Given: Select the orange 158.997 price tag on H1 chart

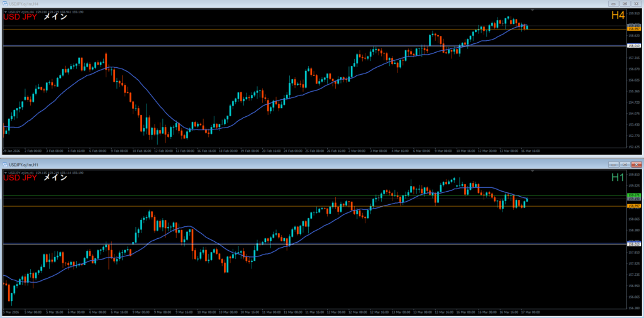Looking at the screenshot, I should [633, 206].
